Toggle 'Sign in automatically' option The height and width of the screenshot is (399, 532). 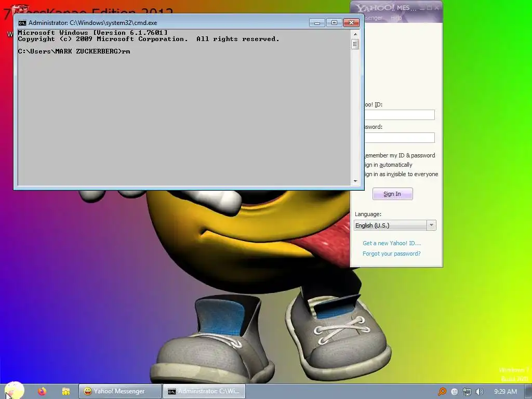[x=388, y=165]
